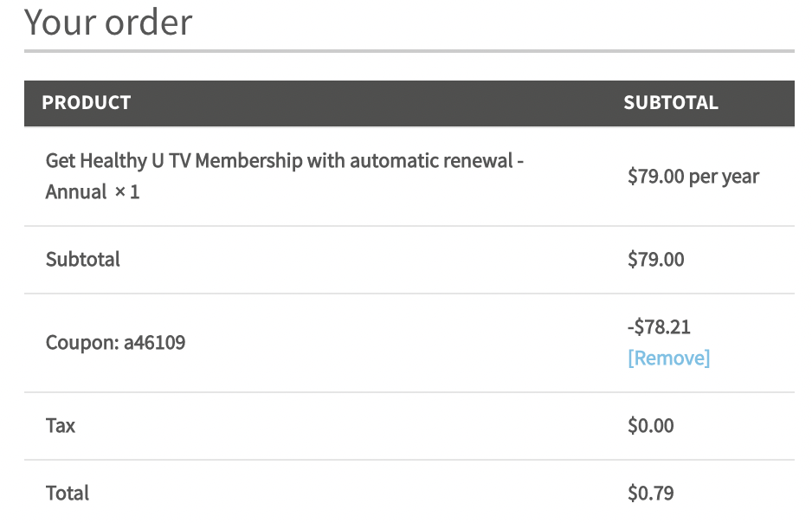Click the -$78.21 discount amount
The image size is (812, 523).
[659, 326]
